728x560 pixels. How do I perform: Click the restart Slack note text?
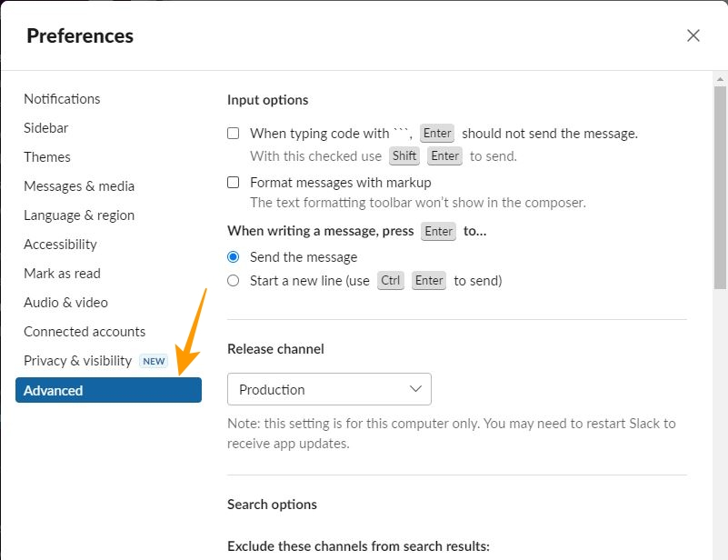point(452,434)
